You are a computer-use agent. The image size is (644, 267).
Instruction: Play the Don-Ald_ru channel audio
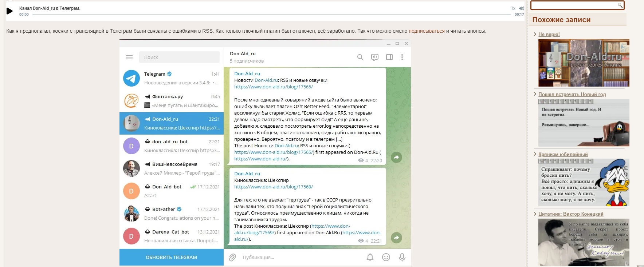click(x=10, y=11)
